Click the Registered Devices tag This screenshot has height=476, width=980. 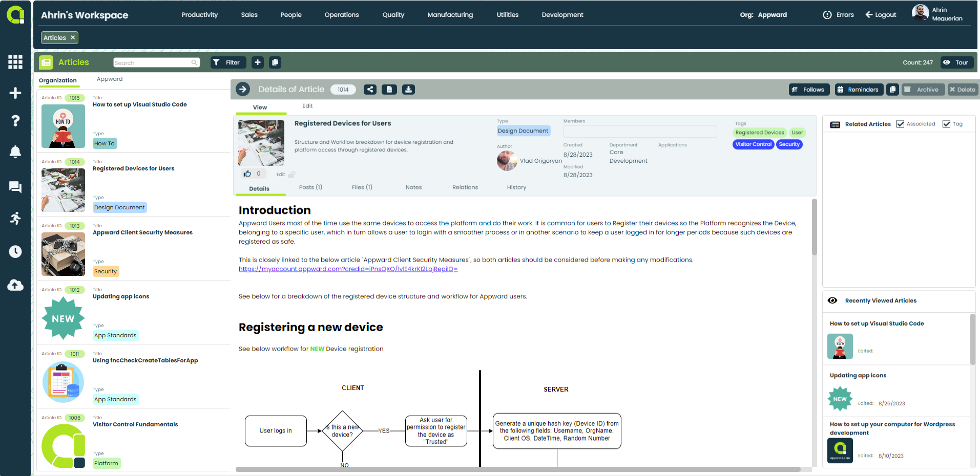(x=760, y=133)
